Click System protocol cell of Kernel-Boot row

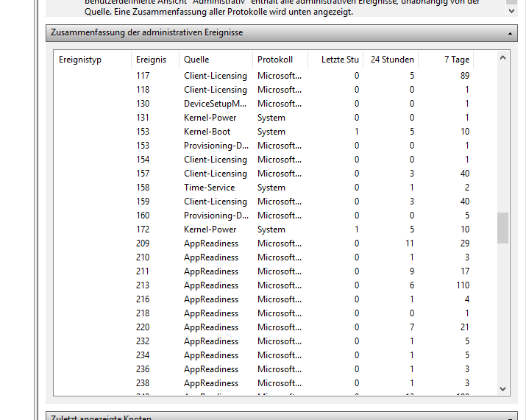pyautogui.click(x=271, y=132)
